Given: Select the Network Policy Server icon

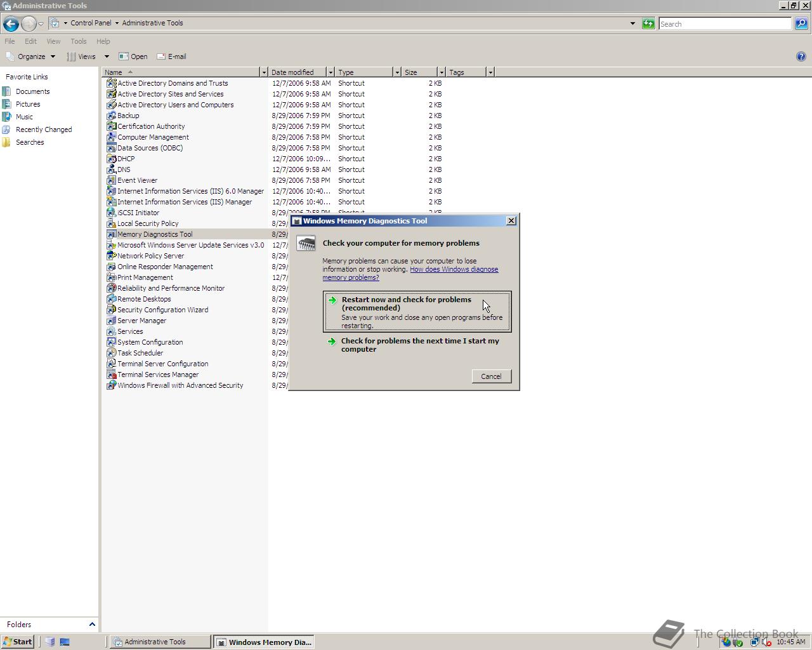Looking at the screenshot, I should (111, 256).
